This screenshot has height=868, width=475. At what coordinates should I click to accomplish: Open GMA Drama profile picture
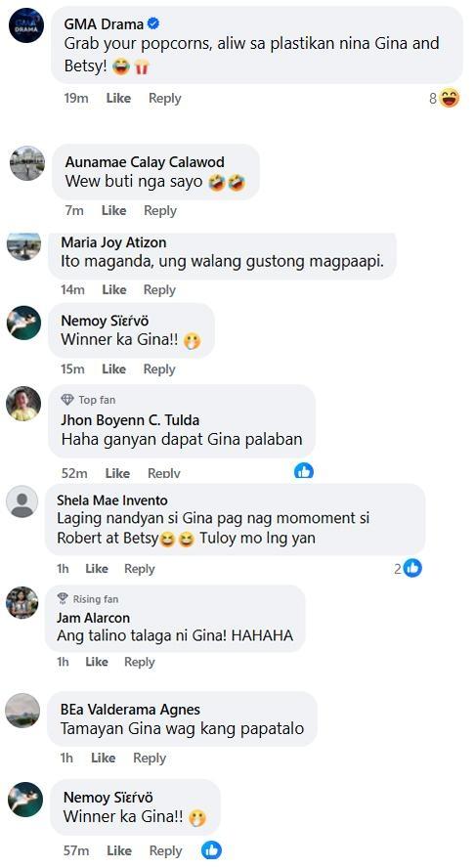pos(26,25)
